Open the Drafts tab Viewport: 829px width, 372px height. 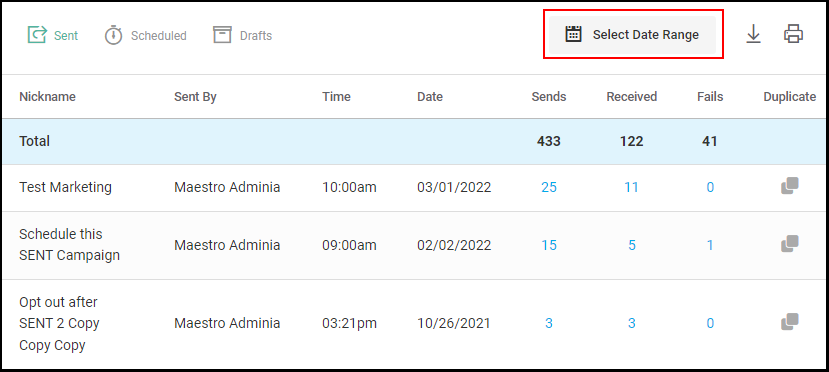point(242,35)
